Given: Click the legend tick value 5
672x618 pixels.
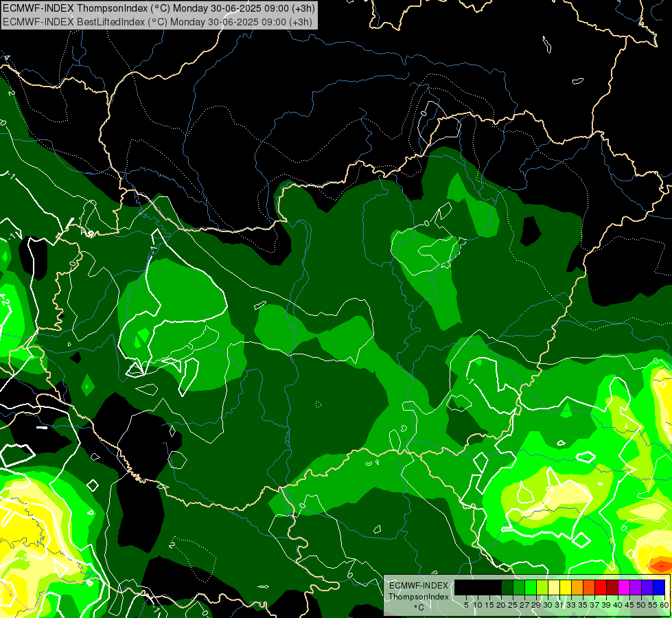Looking at the screenshot, I should coord(466,605).
